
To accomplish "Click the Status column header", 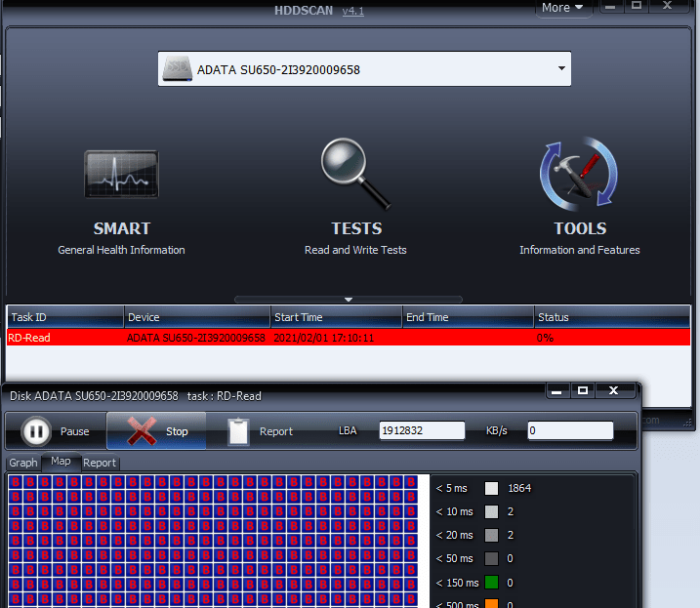I will coord(612,317).
